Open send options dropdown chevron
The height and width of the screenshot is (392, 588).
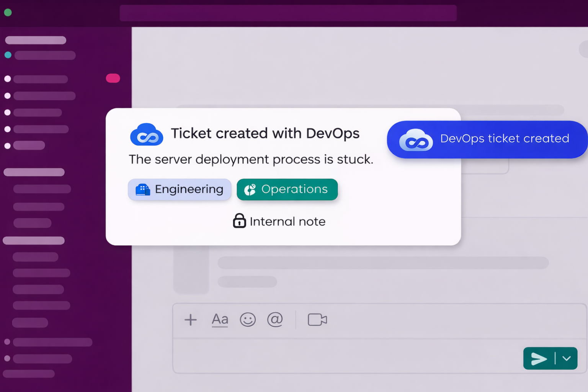point(567,359)
